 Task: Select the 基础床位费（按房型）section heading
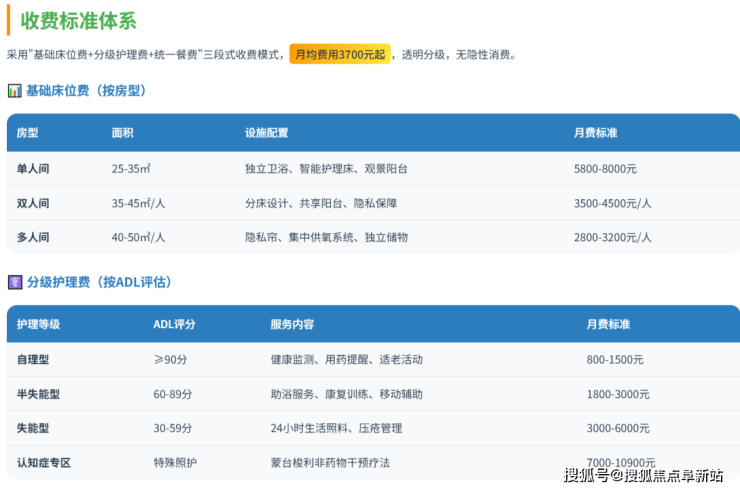tap(86, 90)
